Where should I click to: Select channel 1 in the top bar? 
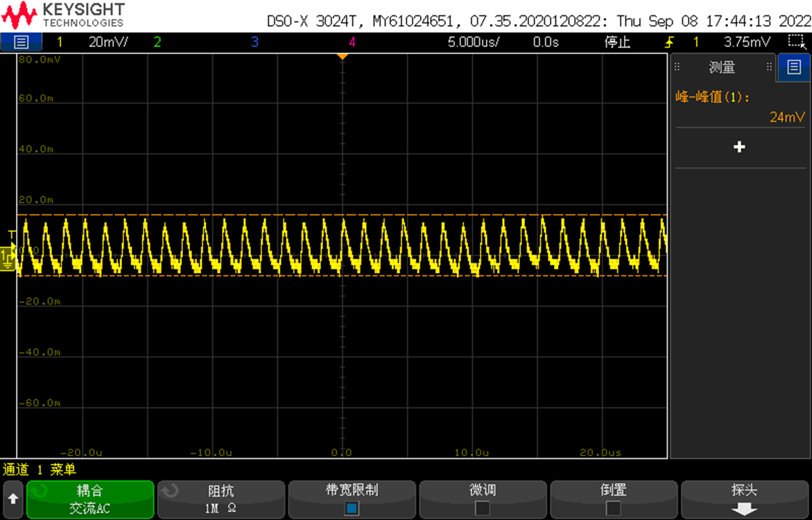tap(60, 42)
